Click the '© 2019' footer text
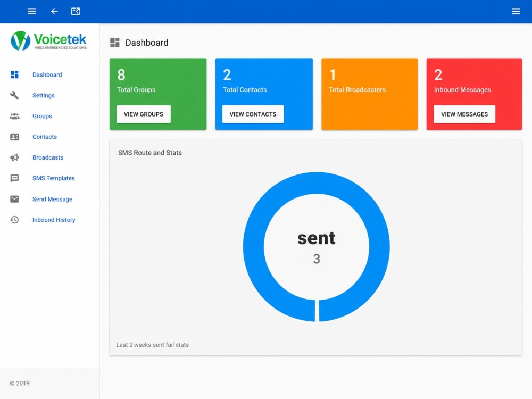Screen dimensions: 532x399 20,383
